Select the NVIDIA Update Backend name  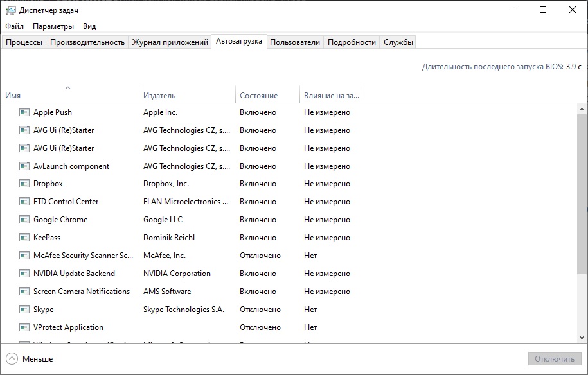coord(75,274)
